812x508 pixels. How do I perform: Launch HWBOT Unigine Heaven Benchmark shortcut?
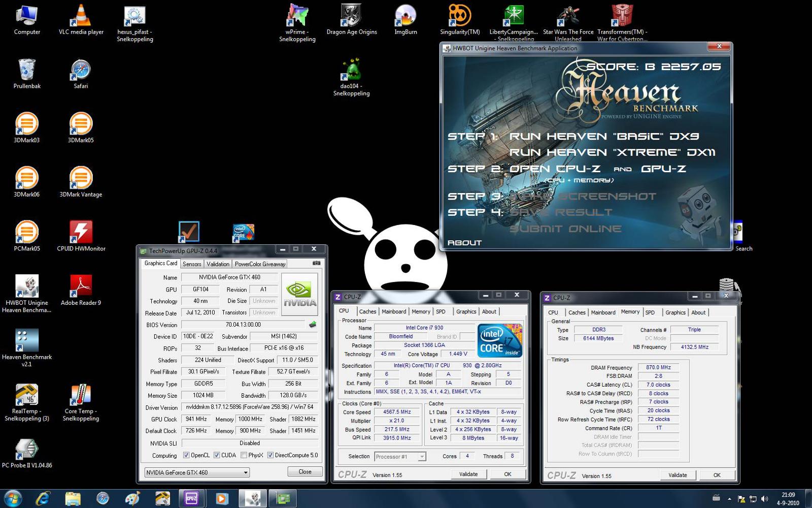tap(27, 294)
